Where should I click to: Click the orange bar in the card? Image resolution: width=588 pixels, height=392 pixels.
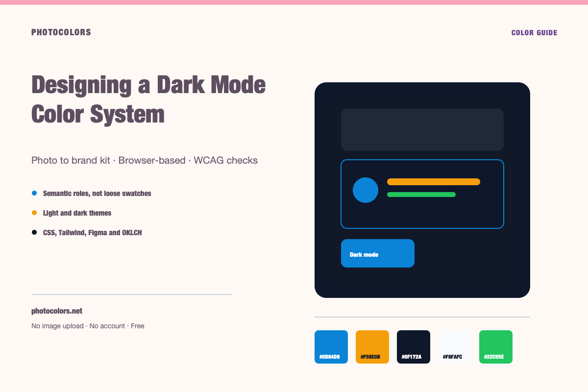(434, 182)
